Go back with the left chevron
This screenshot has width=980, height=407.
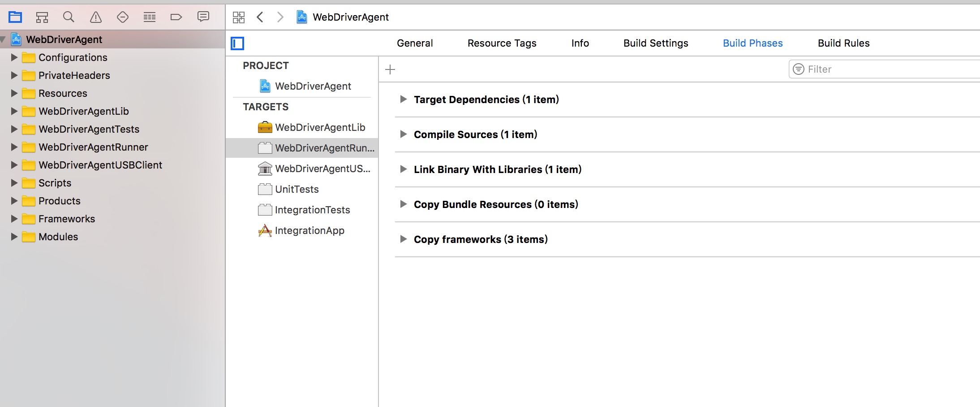pos(260,17)
